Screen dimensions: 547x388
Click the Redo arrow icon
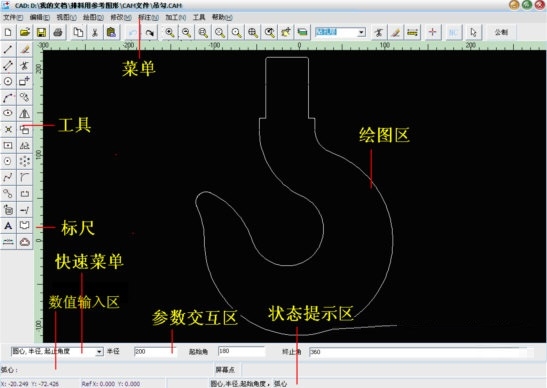click(150, 32)
